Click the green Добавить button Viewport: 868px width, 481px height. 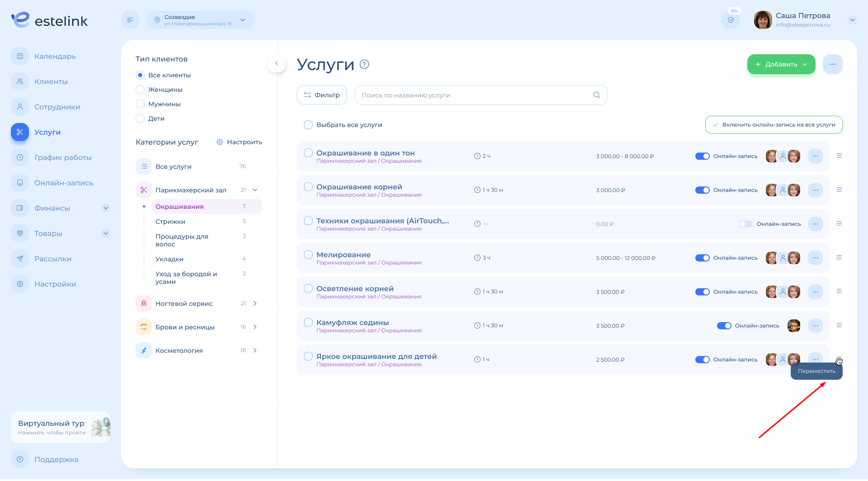(x=781, y=64)
